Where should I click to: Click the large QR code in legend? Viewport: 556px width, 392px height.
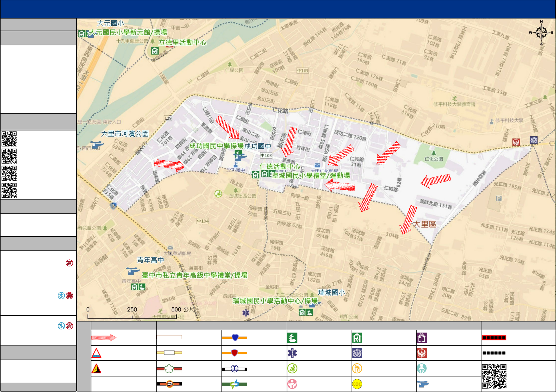point(494,376)
